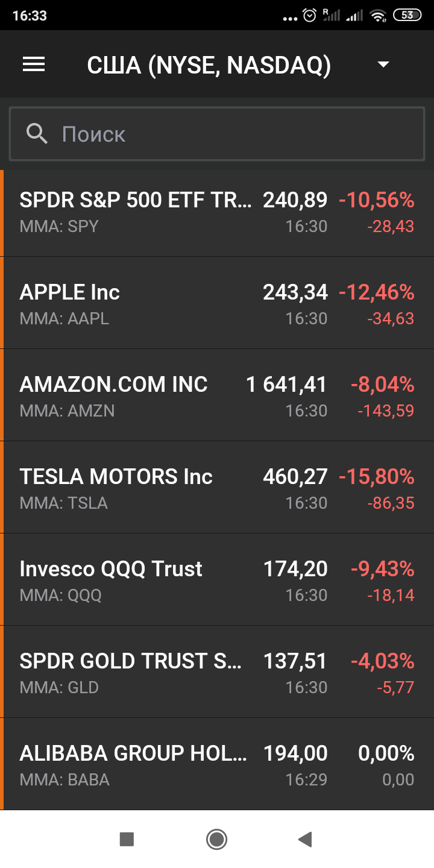Open the hamburger navigation menu

click(x=34, y=64)
